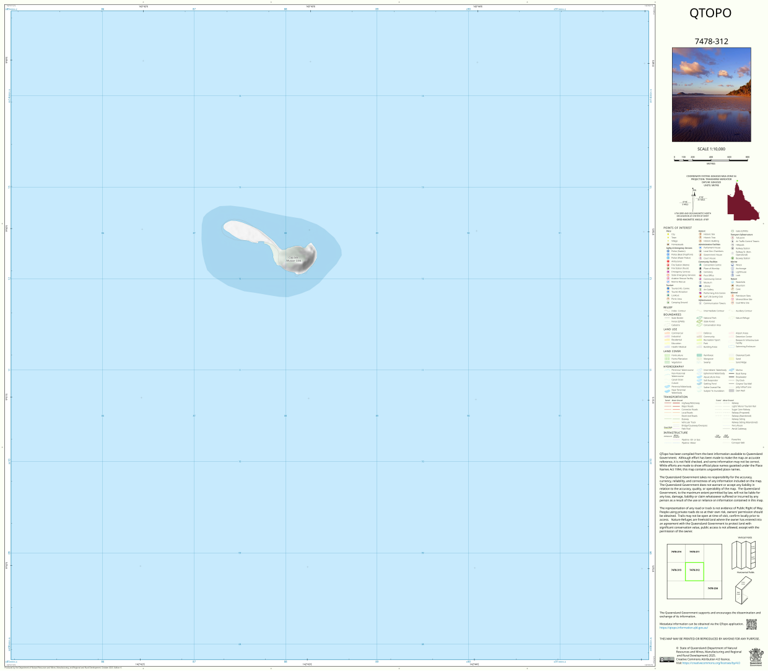Click the SCALE 1:10,000 label
Screen dimensions: 768x671
click(711, 149)
